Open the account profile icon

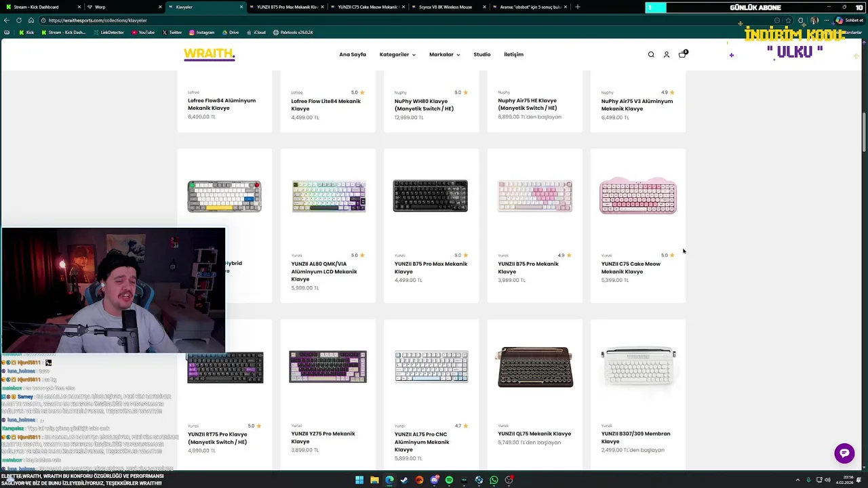click(x=667, y=54)
